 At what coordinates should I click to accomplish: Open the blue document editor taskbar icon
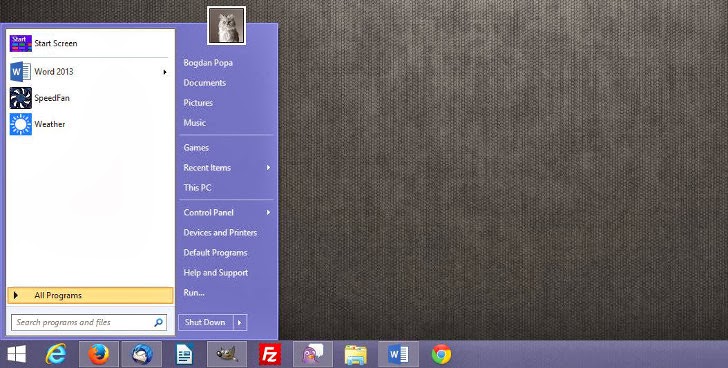(x=184, y=355)
